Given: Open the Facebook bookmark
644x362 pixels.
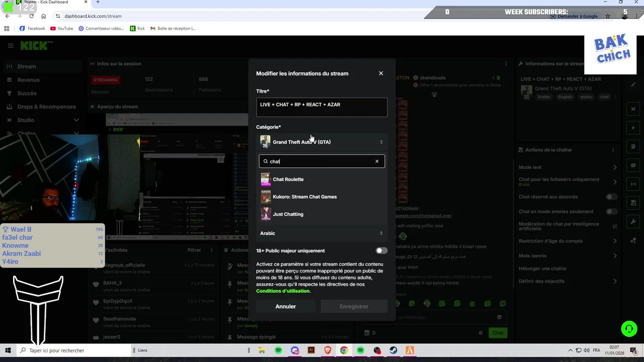Looking at the screenshot, I should coord(32,29).
